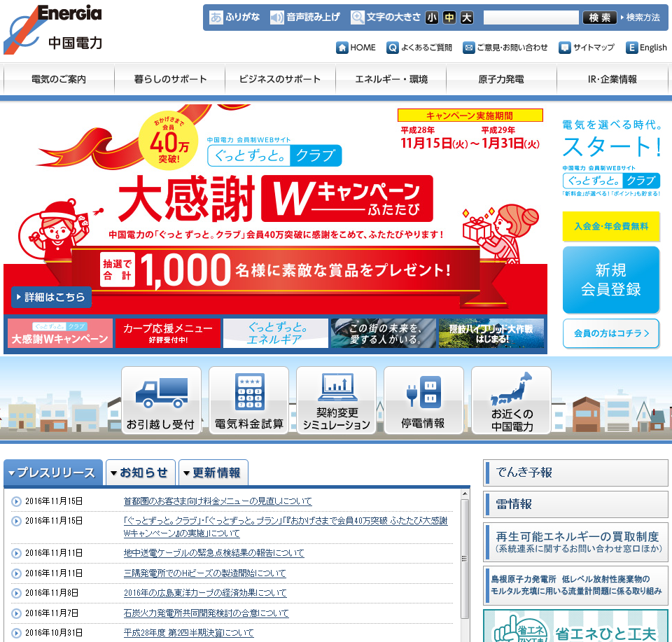672x642 pixels.
Task: Click the 入会金・年会費無料 yellow banner
Action: [610, 226]
